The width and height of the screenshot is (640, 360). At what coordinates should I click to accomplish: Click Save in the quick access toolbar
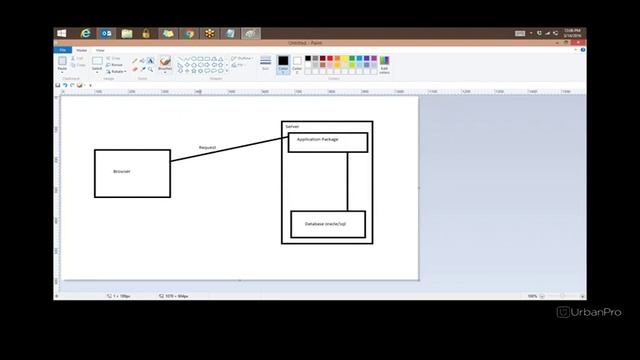pyautogui.click(x=58, y=85)
